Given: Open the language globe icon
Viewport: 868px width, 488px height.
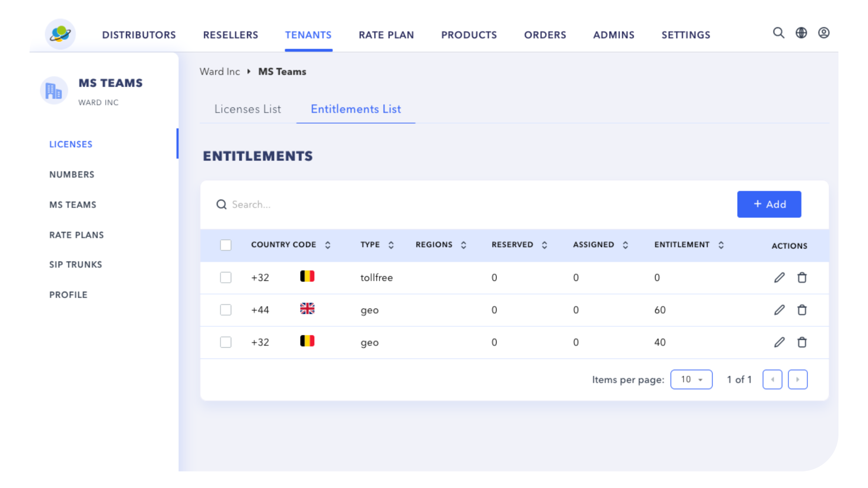Looking at the screenshot, I should 801,33.
